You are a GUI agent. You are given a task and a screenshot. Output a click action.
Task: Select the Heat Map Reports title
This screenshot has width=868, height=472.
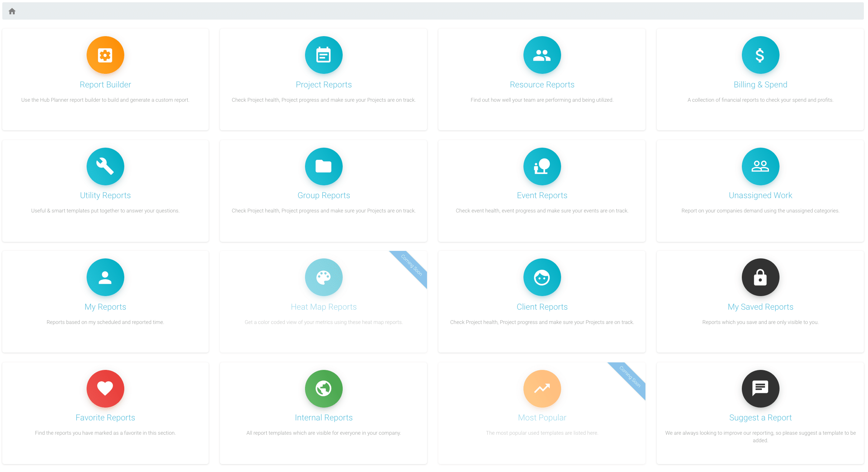[x=324, y=307]
